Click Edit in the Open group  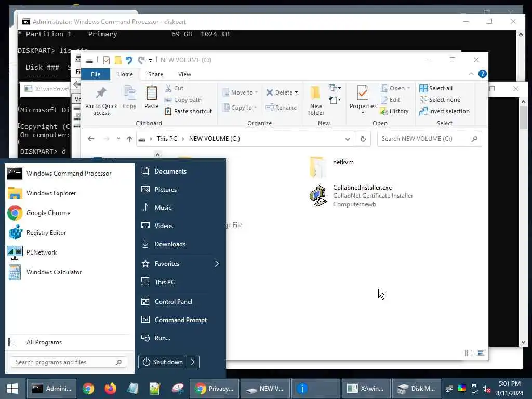[x=390, y=100]
